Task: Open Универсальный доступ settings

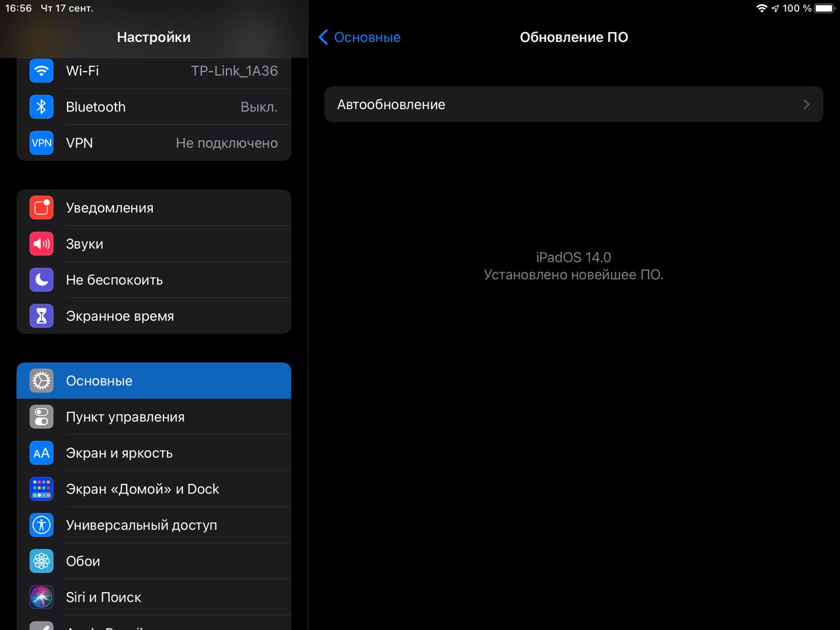Action: pyautogui.click(x=154, y=525)
